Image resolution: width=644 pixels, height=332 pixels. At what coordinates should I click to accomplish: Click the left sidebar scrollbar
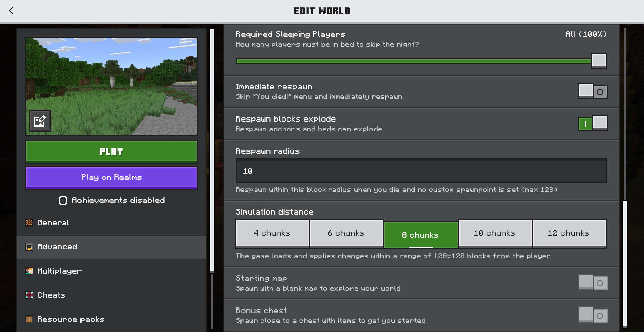click(x=212, y=150)
